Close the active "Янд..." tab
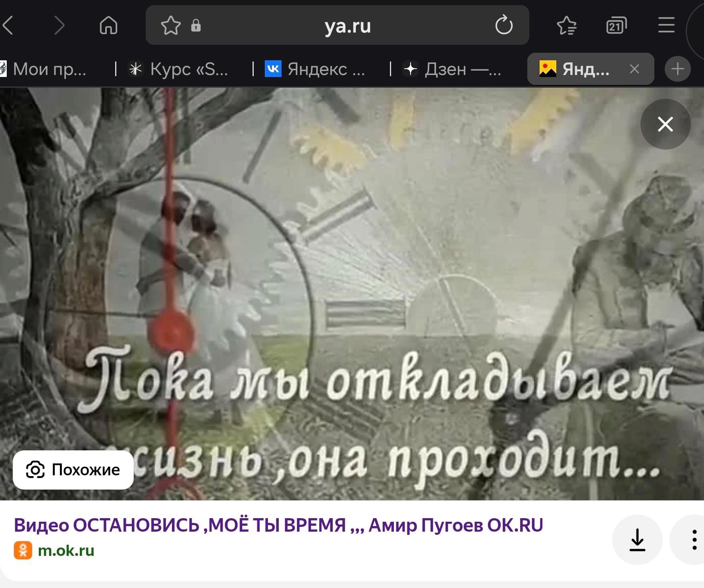Viewport: 704px width, 588px height. 634,69
